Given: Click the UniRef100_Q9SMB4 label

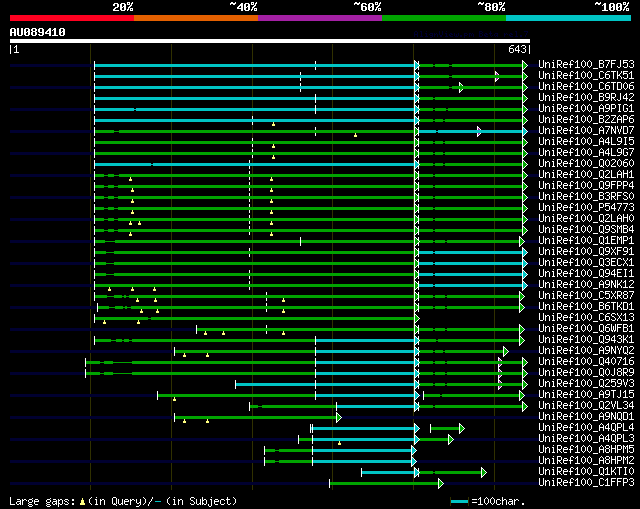Looking at the screenshot, I should coord(586,230).
